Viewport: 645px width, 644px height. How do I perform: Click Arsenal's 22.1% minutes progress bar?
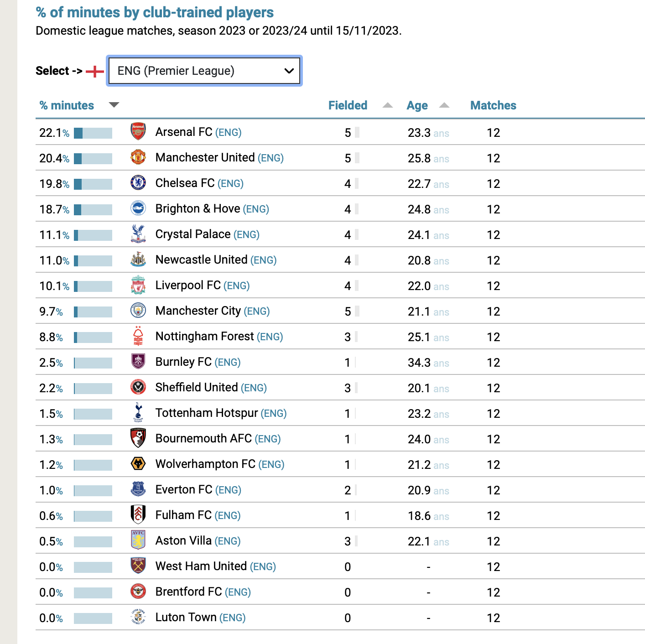[93, 133]
